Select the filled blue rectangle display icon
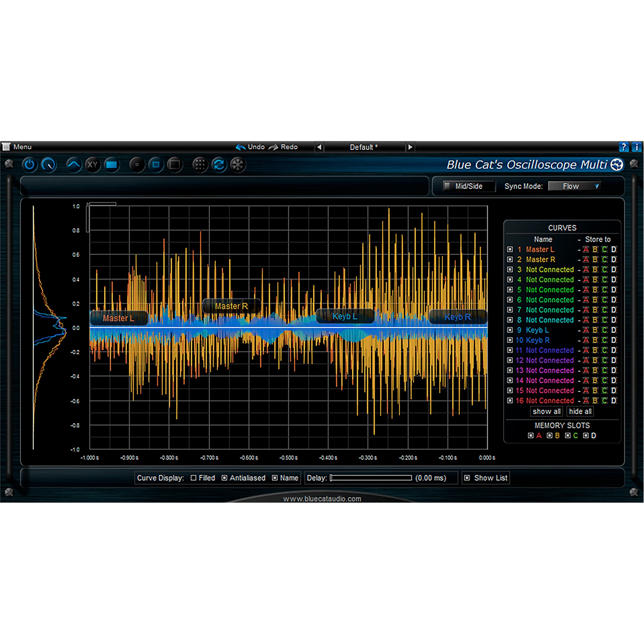Image resolution: width=644 pixels, height=644 pixels. (112, 164)
